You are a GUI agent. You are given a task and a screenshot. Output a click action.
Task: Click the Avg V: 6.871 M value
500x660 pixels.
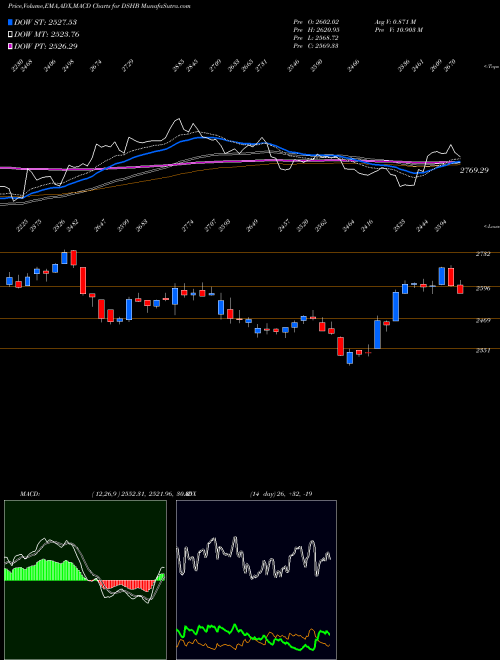click(395, 22)
